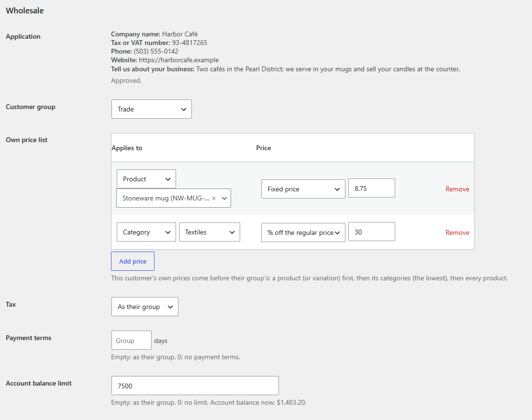Click the Account balance limit field 7500
The width and height of the screenshot is (532, 420).
pos(195,386)
